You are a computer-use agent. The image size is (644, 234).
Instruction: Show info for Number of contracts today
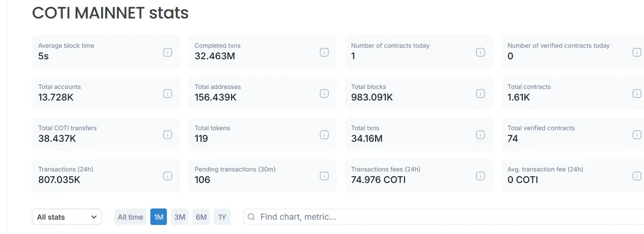480,52
